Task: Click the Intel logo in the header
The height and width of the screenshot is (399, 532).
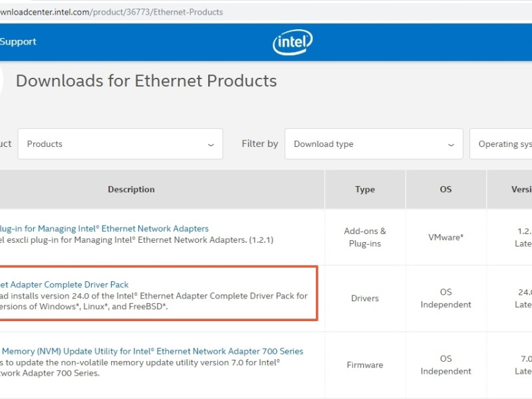Action: click(x=293, y=42)
